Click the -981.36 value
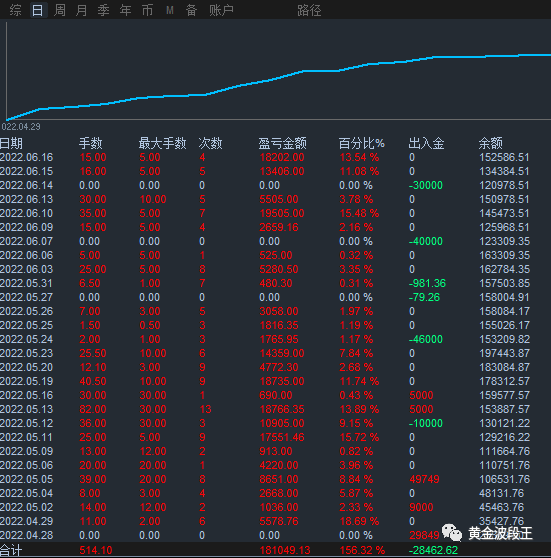551x558 pixels. click(427, 283)
